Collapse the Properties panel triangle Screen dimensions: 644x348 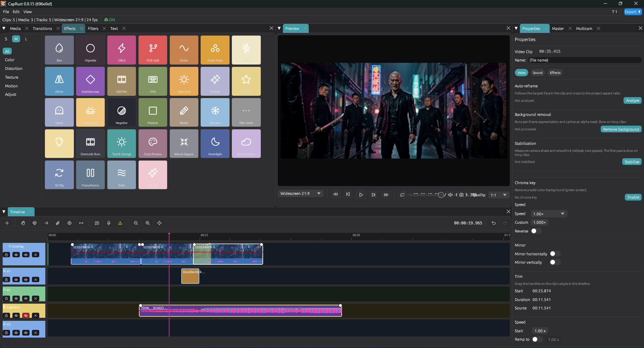516,29
